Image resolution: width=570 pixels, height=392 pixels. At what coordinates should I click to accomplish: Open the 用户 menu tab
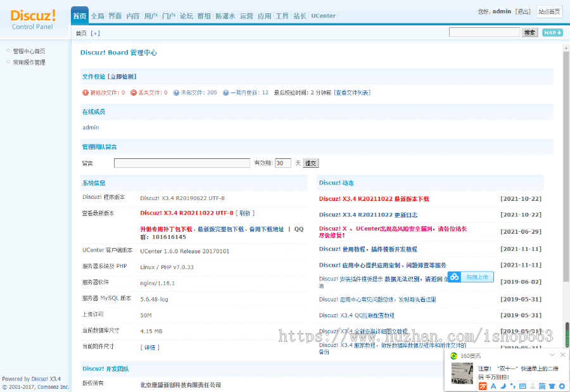pyautogui.click(x=151, y=16)
